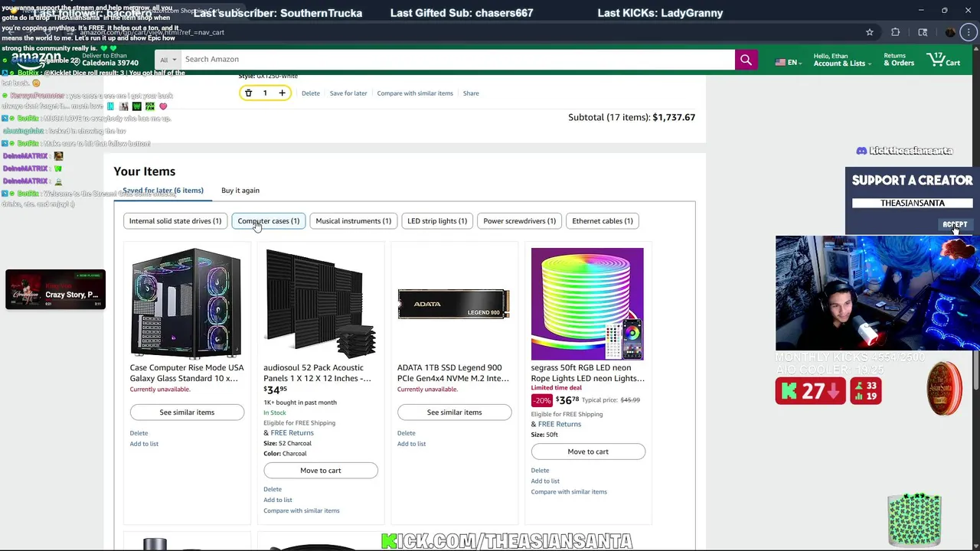This screenshot has width=980, height=551.
Task: Open the cart icon showing 17 items
Action: pyautogui.click(x=943, y=60)
